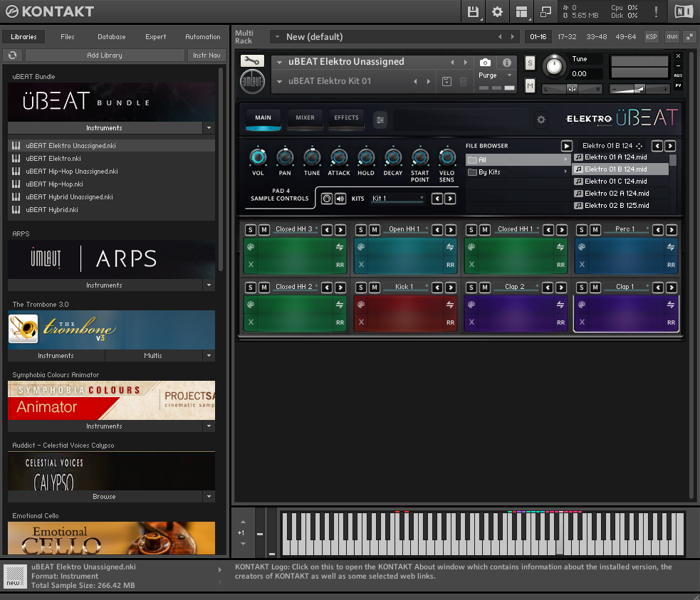Open the Automation tab
Screen dimensions: 700x600
203,36
